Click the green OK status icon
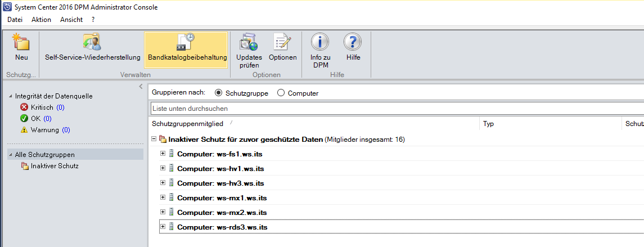The width and height of the screenshot is (644, 247). click(24, 118)
